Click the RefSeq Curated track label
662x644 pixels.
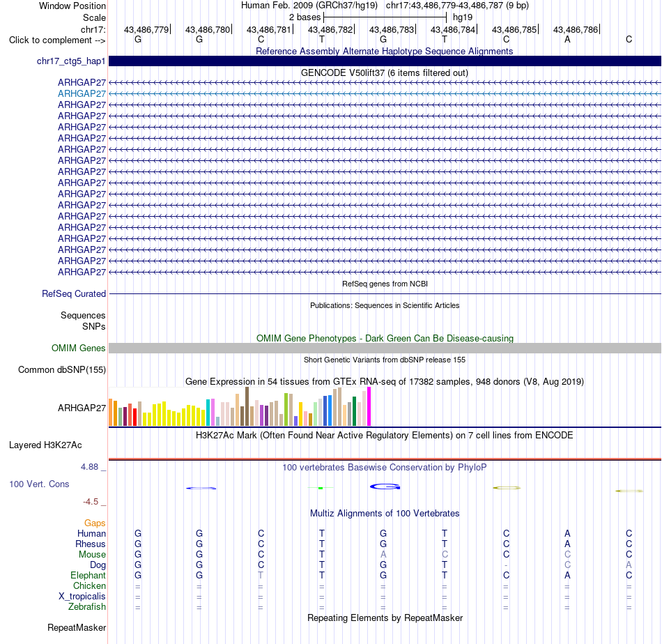tap(74, 293)
